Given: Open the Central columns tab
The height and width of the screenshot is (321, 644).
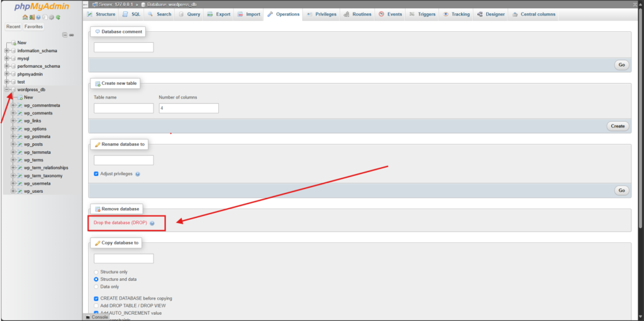Looking at the screenshot, I should click(533, 14).
